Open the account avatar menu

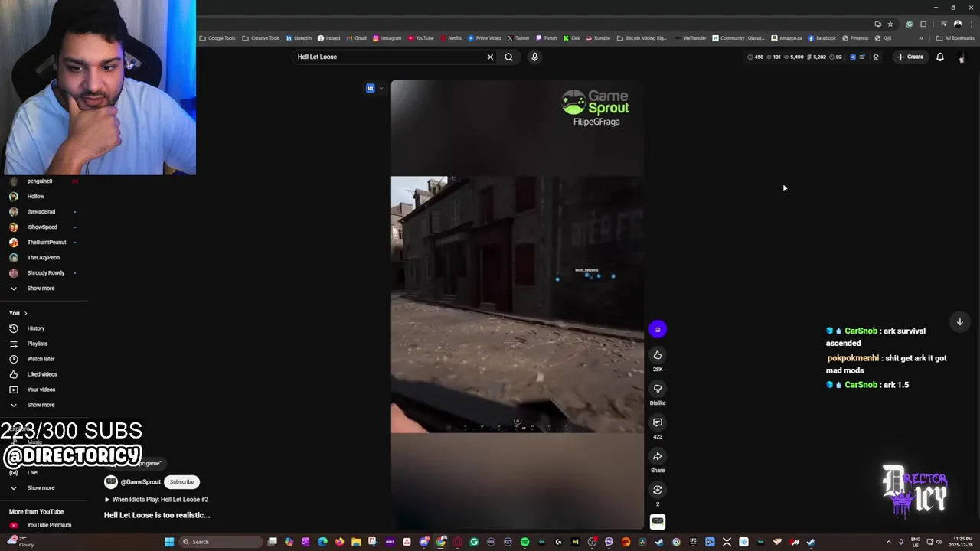[x=962, y=57]
